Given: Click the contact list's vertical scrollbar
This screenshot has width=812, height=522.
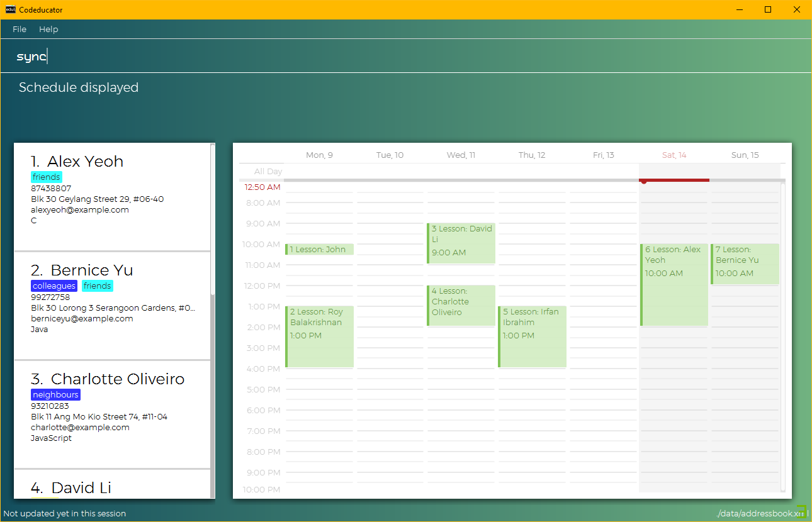Looking at the screenshot, I should click(x=213, y=220).
